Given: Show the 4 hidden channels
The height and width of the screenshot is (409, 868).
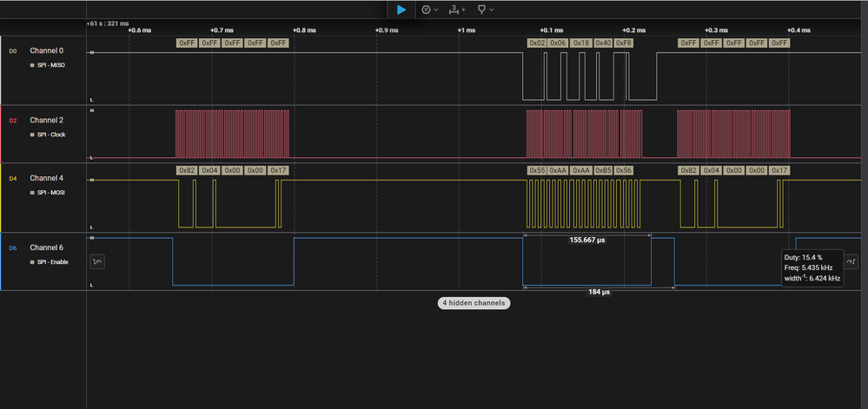Looking at the screenshot, I should pos(474,303).
